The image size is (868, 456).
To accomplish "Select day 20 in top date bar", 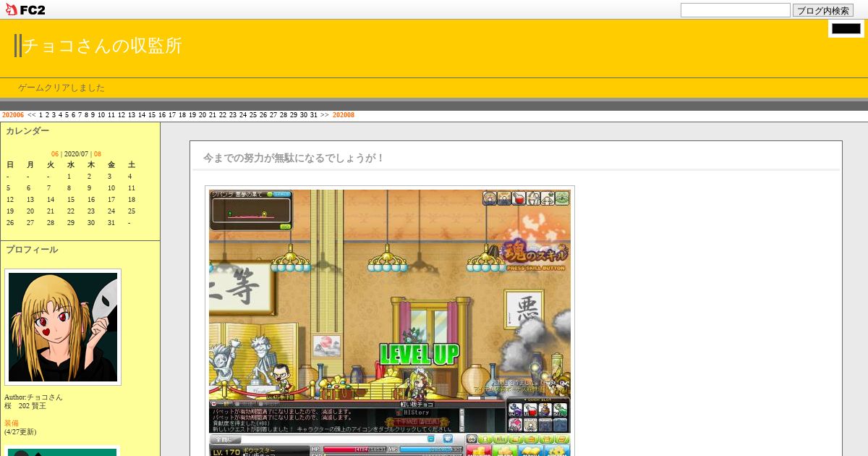I will (203, 115).
